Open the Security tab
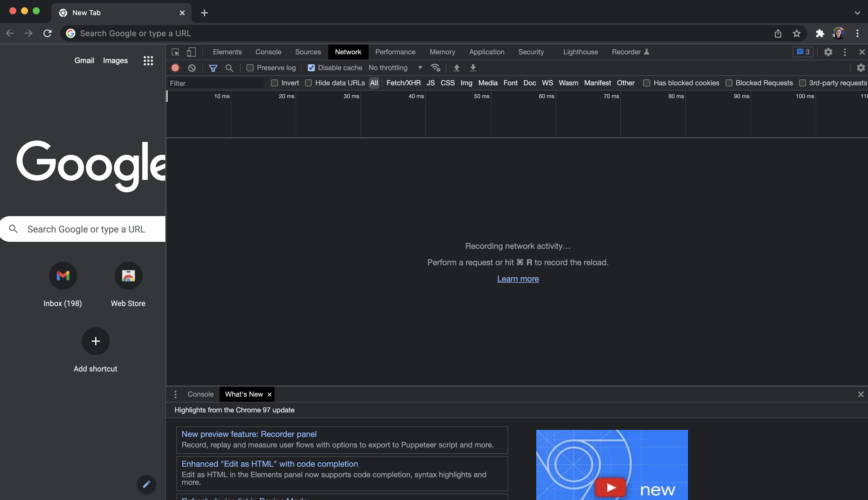This screenshot has height=500, width=868. pos(531,52)
